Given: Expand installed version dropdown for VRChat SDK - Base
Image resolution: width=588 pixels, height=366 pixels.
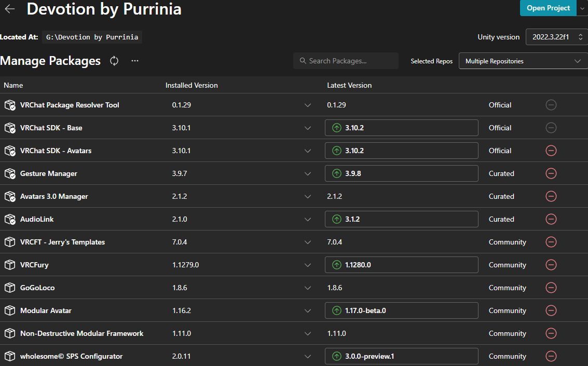Looking at the screenshot, I should [308, 128].
